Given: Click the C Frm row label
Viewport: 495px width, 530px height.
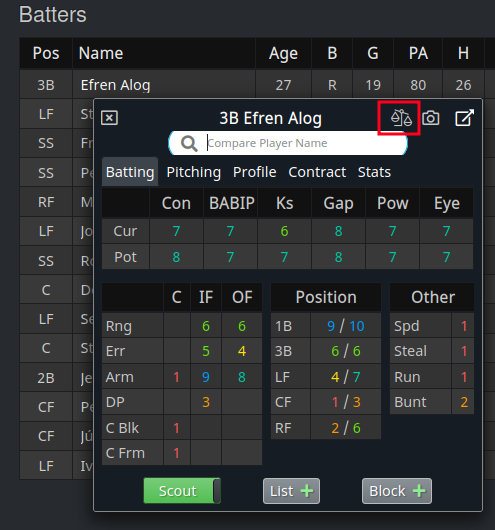Looking at the screenshot, I should (133, 453).
